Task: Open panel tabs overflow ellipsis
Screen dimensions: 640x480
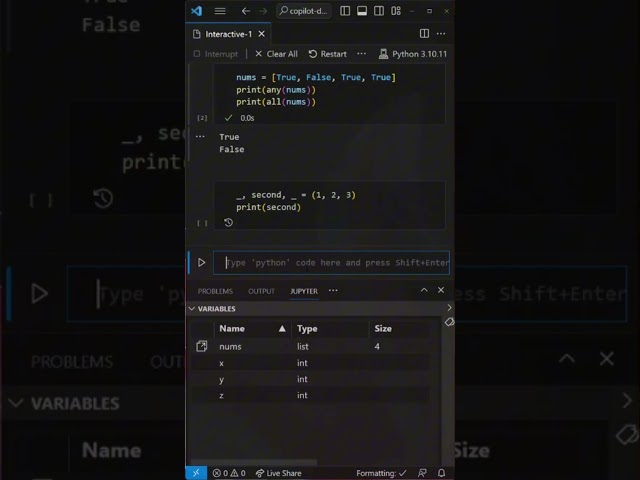Action: tap(333, 291)
